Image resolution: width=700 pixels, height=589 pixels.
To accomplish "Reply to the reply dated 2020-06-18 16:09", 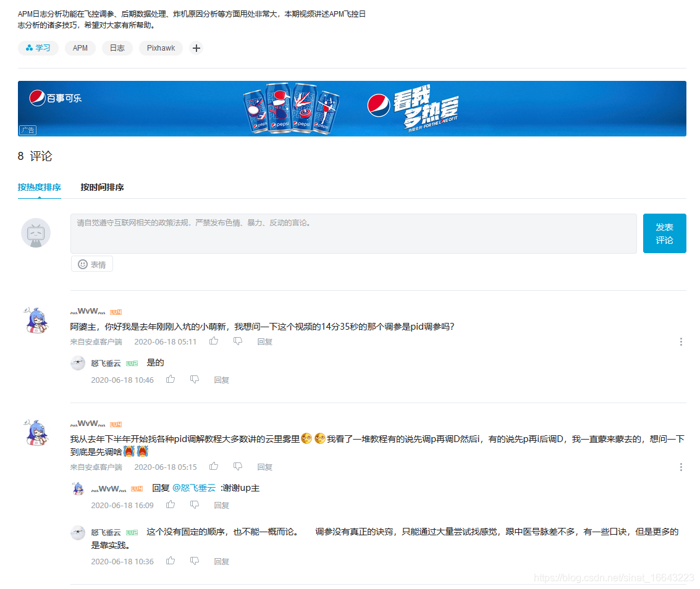I will (221, 506).
